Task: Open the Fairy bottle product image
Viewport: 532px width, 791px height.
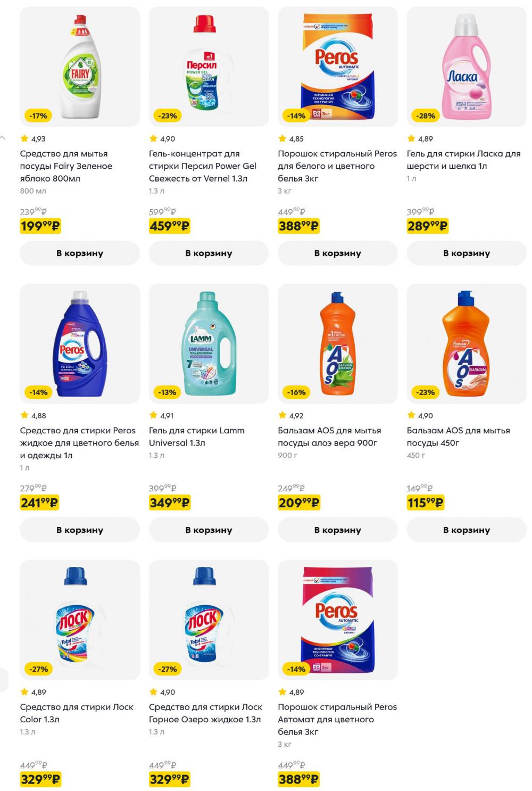Action: click(x=80, y=67)
